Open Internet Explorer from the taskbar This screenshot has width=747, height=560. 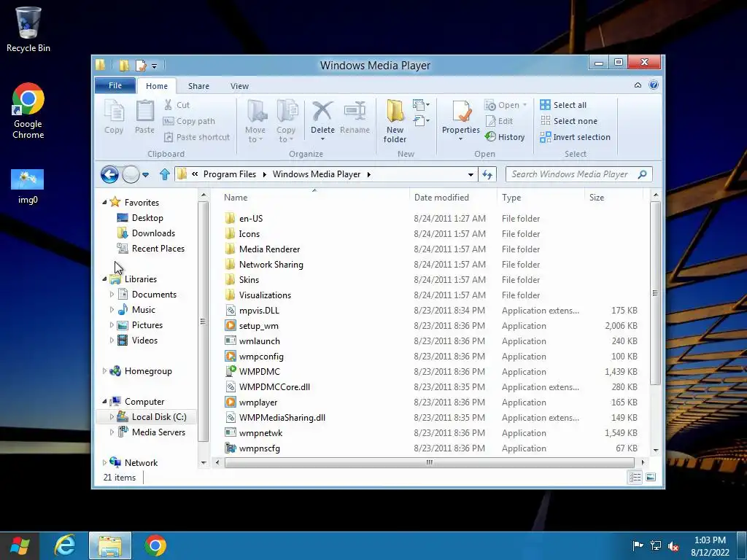pos(65,545)
